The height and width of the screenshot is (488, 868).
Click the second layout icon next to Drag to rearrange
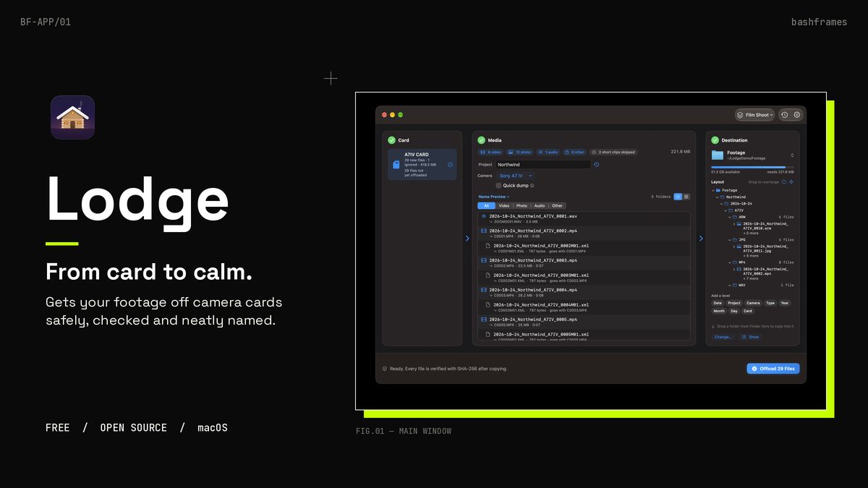pos(791,182)
